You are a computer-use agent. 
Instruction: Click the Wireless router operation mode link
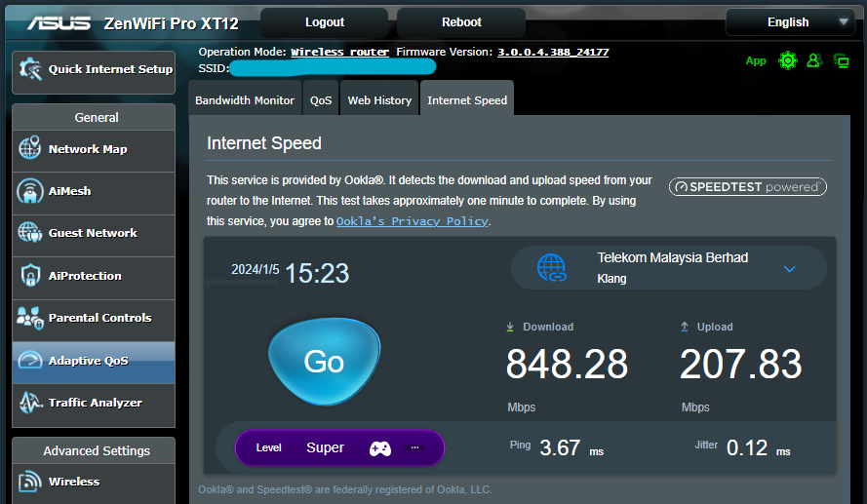(340, 52)
